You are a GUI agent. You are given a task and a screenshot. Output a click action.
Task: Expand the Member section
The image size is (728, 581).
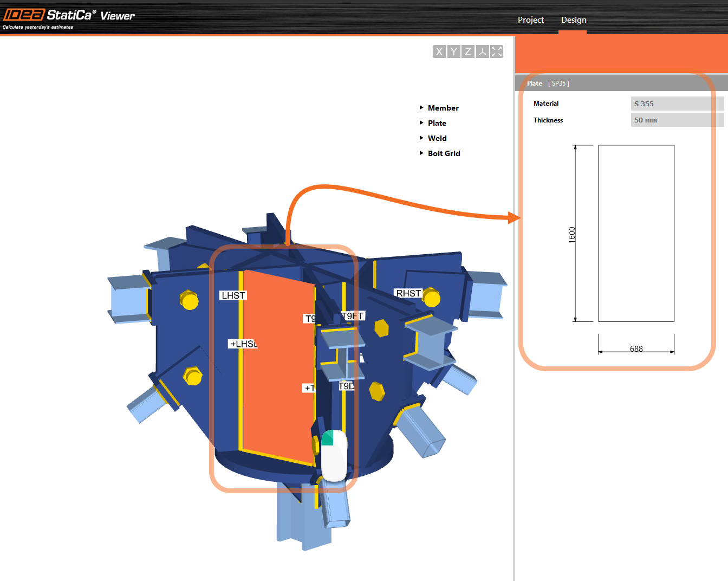click(439, 108)
